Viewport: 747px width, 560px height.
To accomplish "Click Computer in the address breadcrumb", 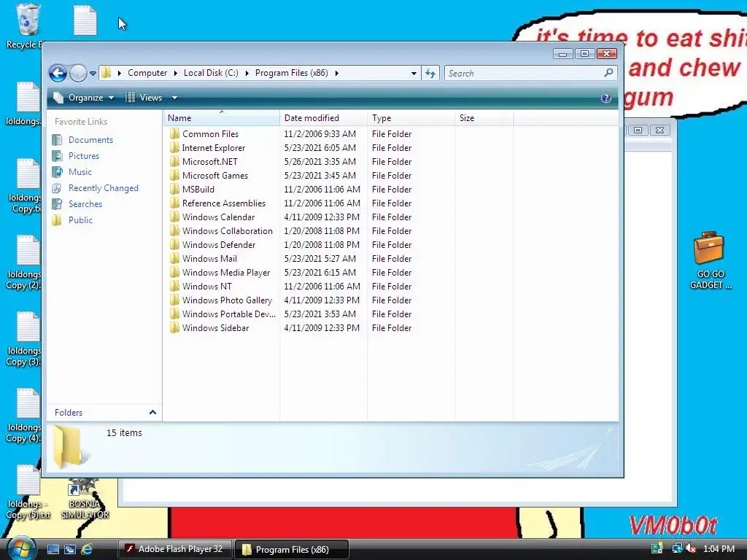I will [147, 73].
